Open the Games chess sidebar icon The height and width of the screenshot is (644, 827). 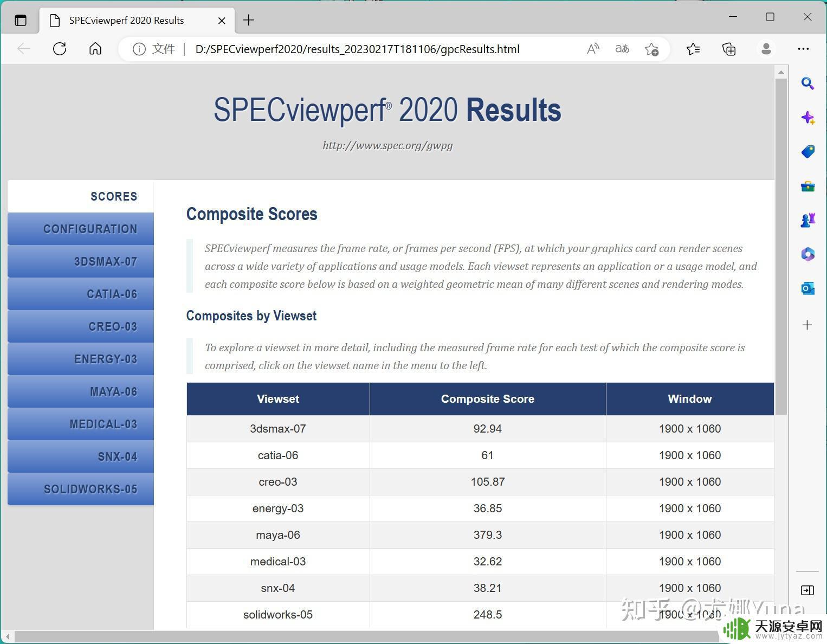pyautogui.click(x=807, y=220)
